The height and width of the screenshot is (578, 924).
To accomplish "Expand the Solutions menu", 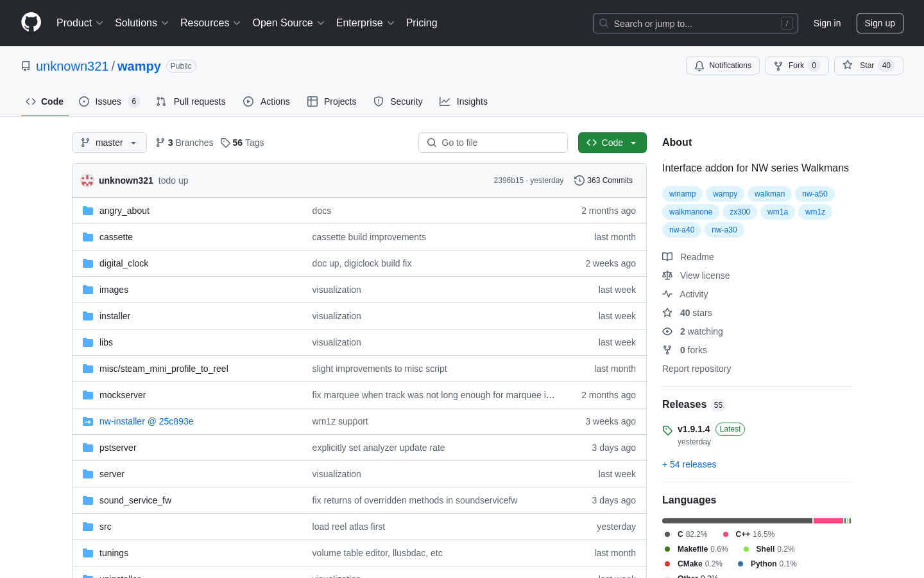I will [x=141, y=22].
